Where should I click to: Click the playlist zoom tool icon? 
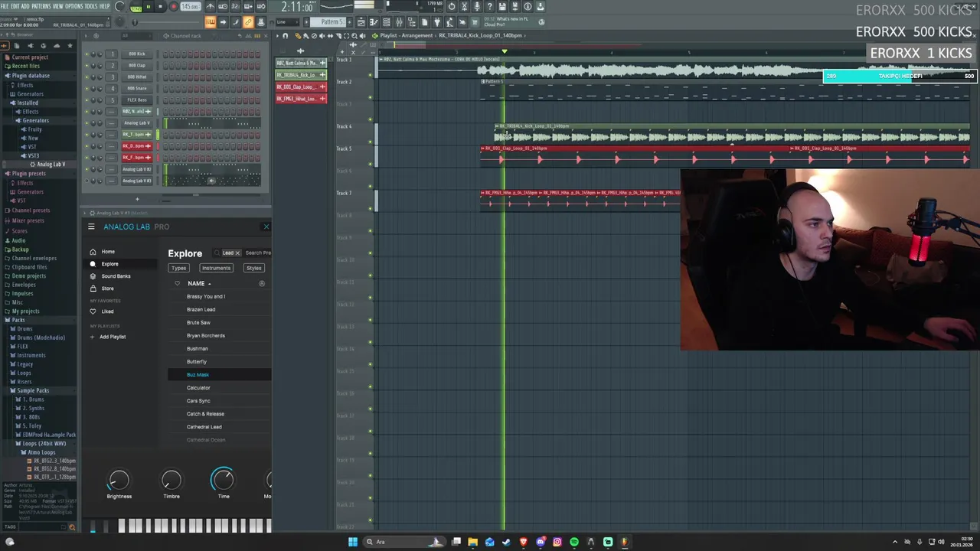[x=354, y=36]
